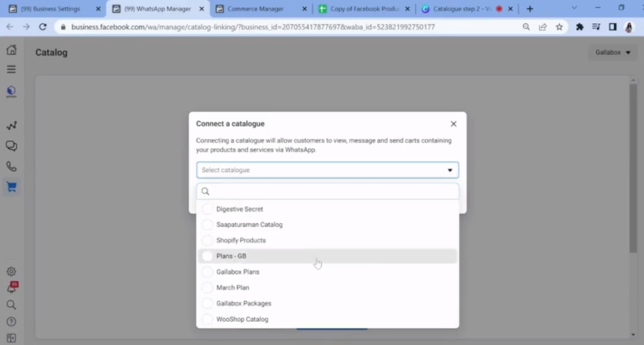The width and height of the screenshot is (644, 345).
Task: Open the notifications bell with 99 badge
Action: coord(12,287)
